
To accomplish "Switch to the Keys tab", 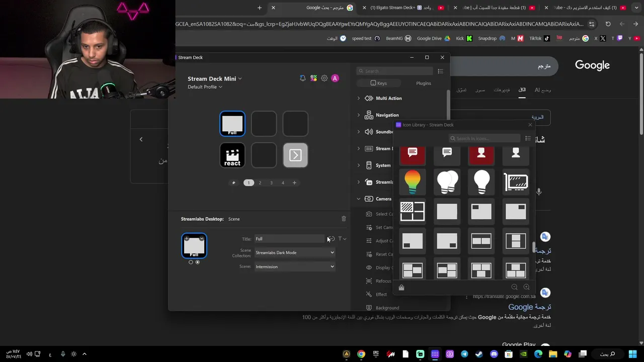I will point(378,83).
